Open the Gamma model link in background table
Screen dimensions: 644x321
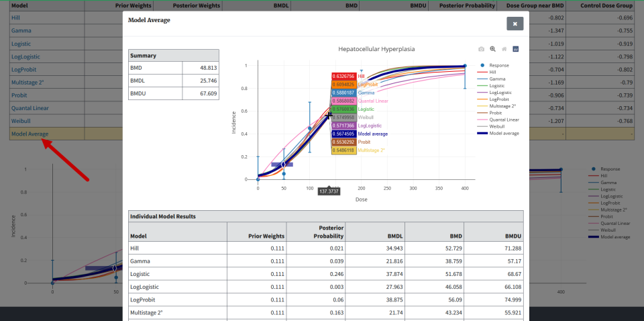[x=21, y=30]
